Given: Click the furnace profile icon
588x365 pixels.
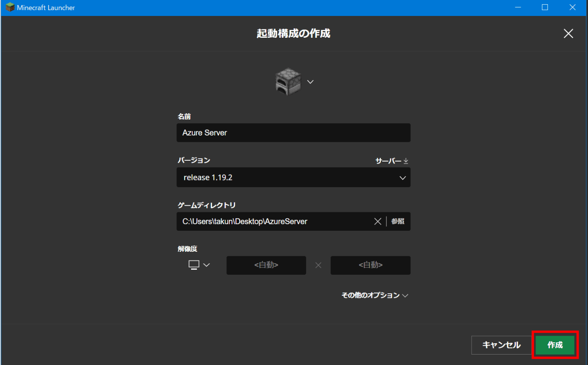Looking at the screenshot, I should 288,82.
